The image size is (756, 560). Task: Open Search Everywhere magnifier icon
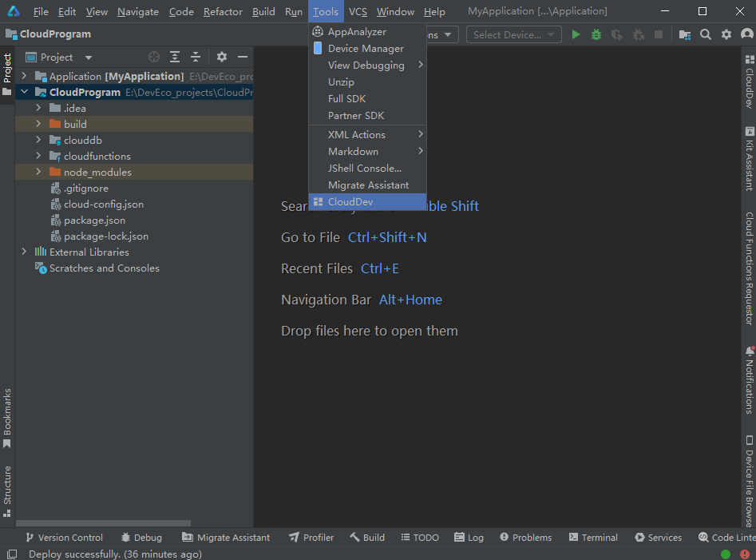[x=706, y=34]
